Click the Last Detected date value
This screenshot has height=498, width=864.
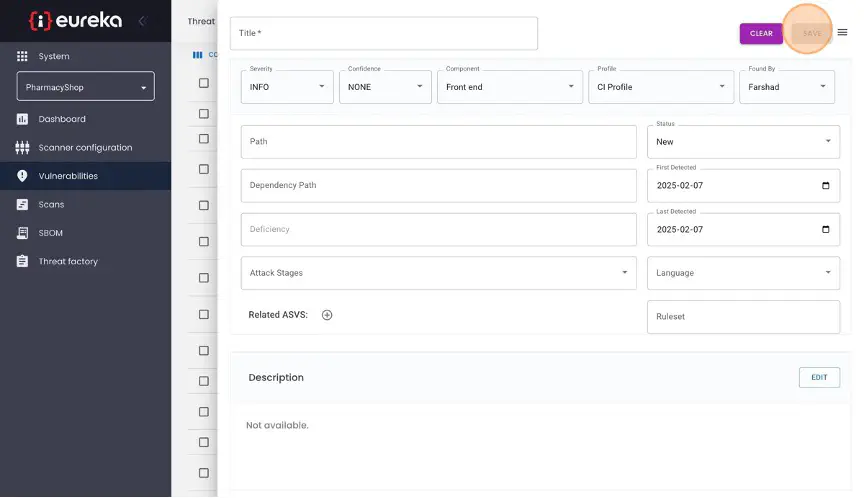click(x=679, y=230)
